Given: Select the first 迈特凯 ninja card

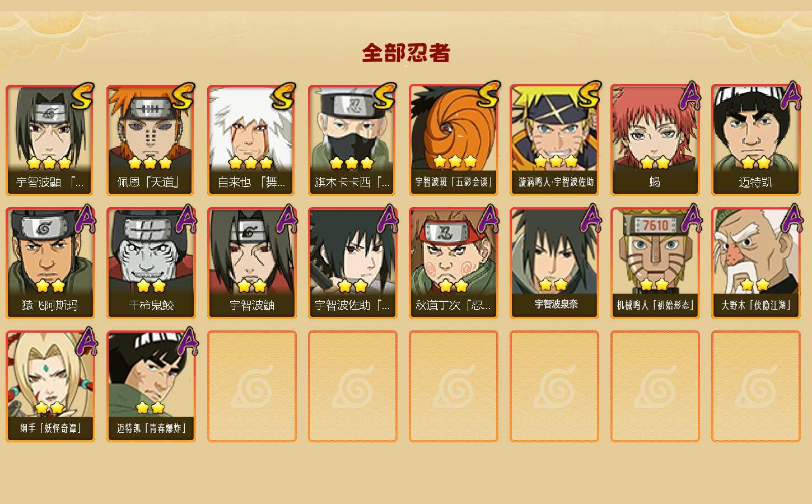Looking at the screenshot, I should click(756, 140).
